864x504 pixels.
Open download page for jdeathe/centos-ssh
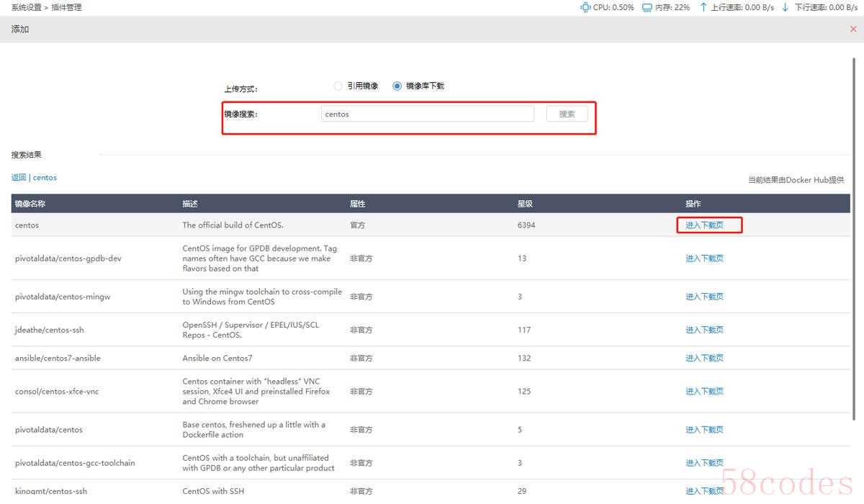pyautogui.click(x=704, y=330)
